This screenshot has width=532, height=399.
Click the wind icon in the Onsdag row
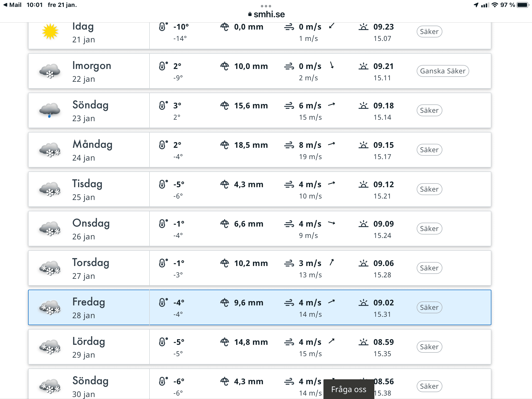click(289, 224)
